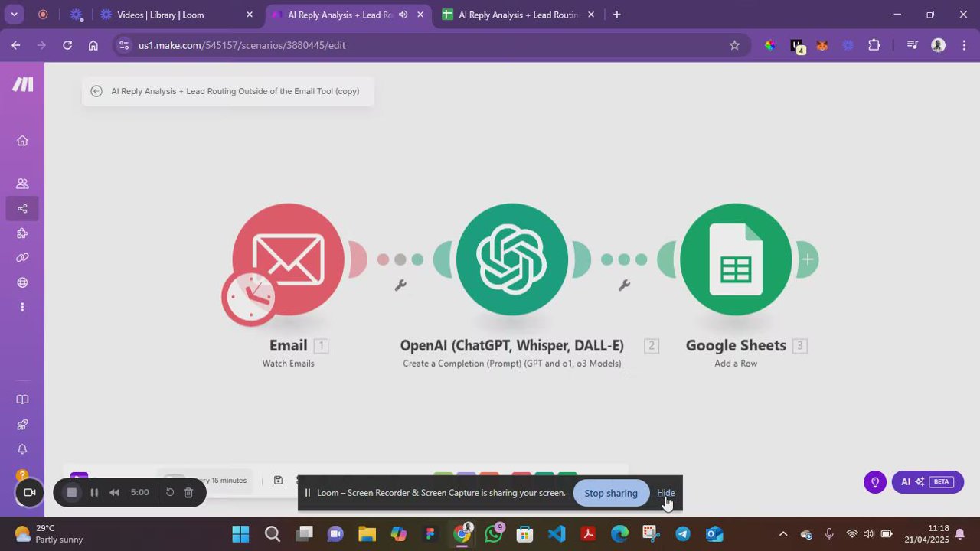Delete the Loom recording with trash icon
980x551 pixels.
188,493
